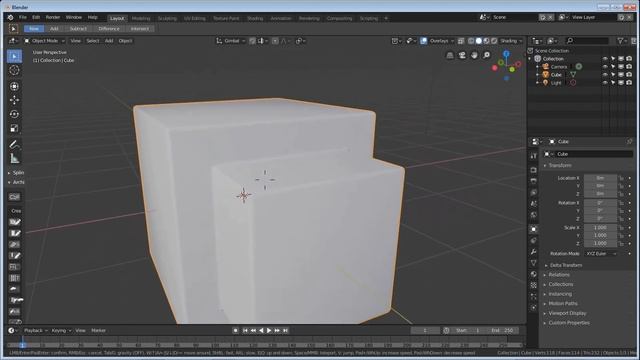Click the play animation button
This screenshot has width=640, height=360.
(x=269, y=331)
